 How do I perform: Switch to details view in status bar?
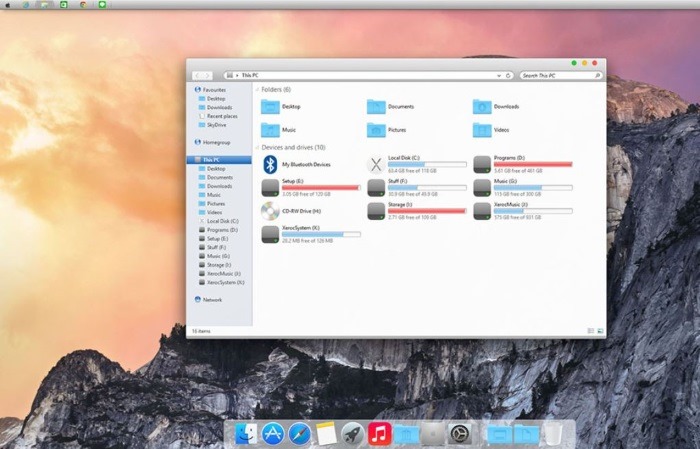tap(591, 331)
